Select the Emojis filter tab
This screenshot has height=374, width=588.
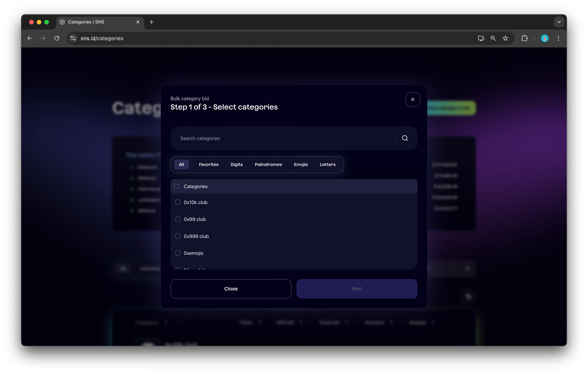(301, 165)
